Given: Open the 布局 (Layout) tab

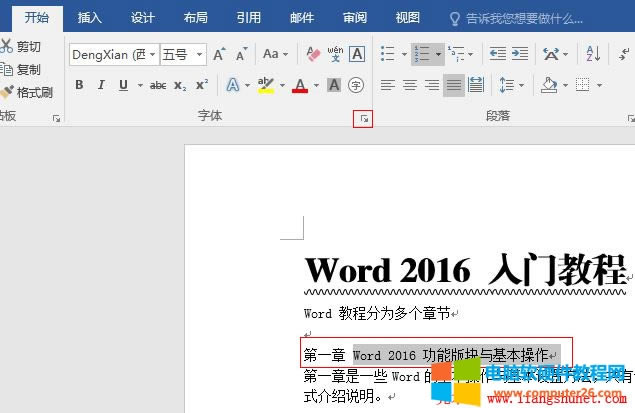Looking at the screenshot, I should coord(196,17).
